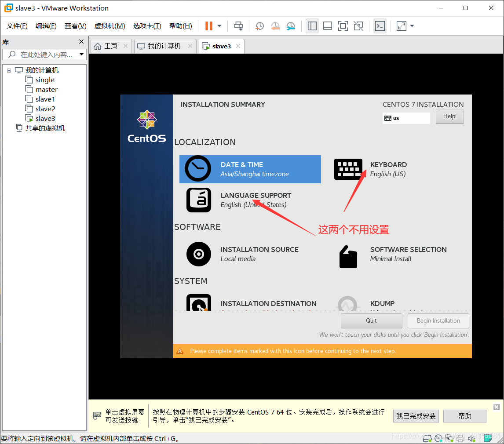Click the stretch guest display icon
The width and height of the screenshot is (504, 444).
(402, 26)
